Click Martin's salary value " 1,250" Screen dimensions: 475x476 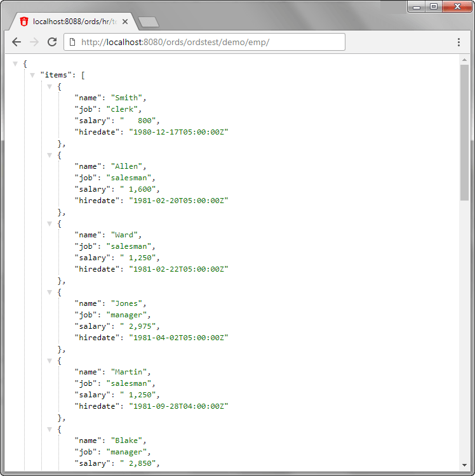138,395
